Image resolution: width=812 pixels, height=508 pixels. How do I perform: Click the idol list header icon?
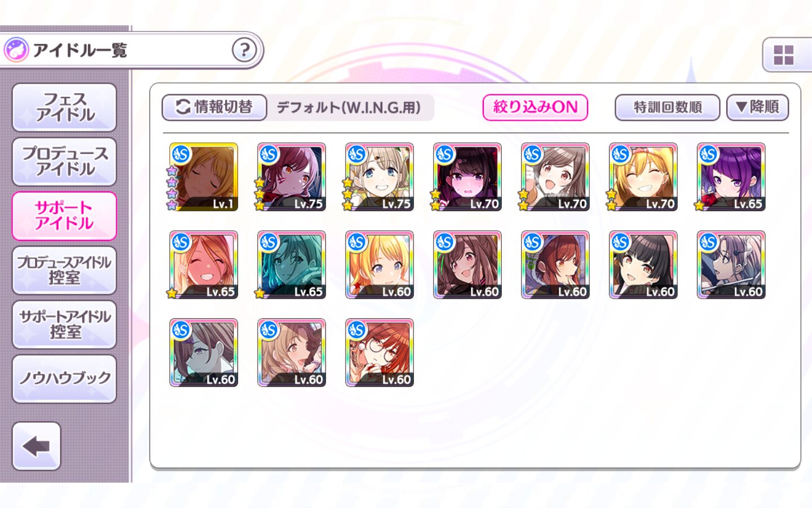pos(16,50)
